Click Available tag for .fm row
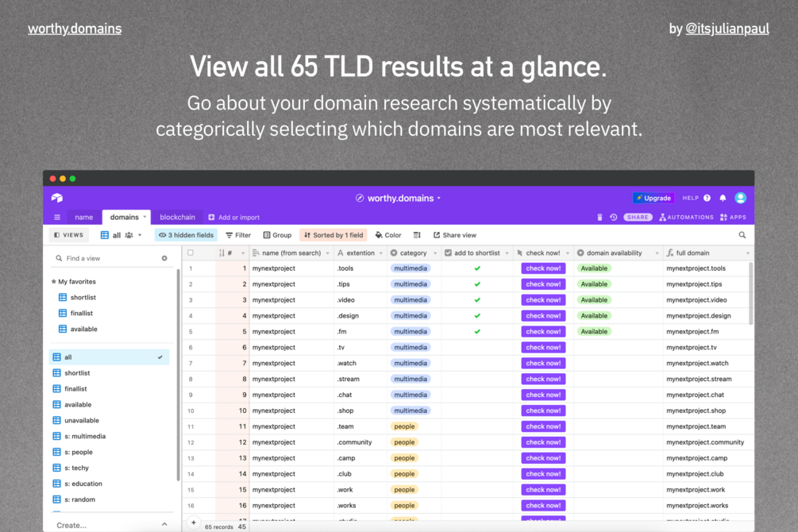Screen dimensions: 798x532 click(594, 331)
